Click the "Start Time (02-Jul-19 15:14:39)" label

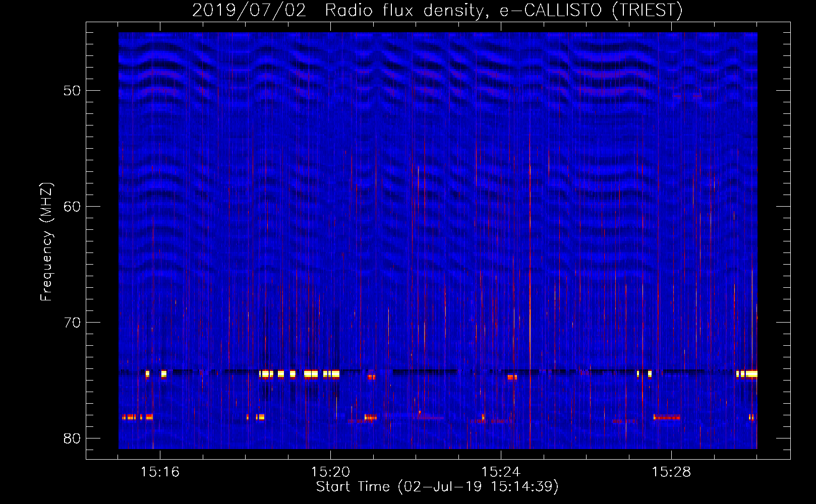[x=437, y=487]
